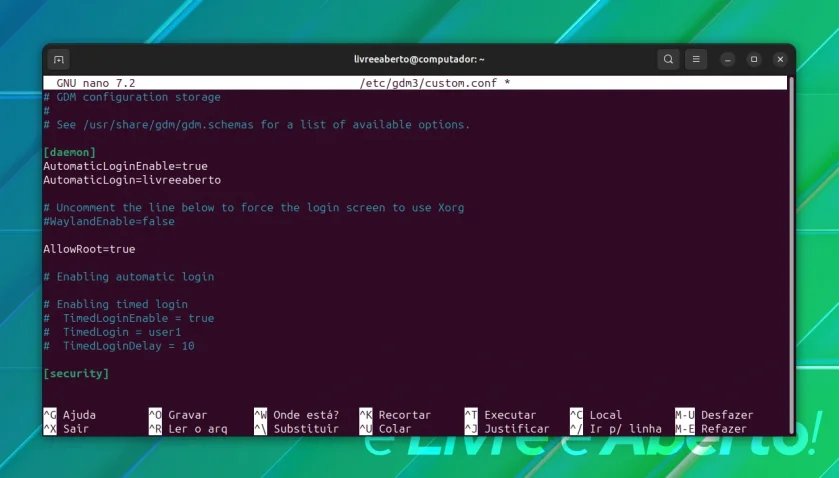Click the ^R 'Ler o arq' shortcut hint
Screen dimensions: 840x478
(x=188, y=429)
